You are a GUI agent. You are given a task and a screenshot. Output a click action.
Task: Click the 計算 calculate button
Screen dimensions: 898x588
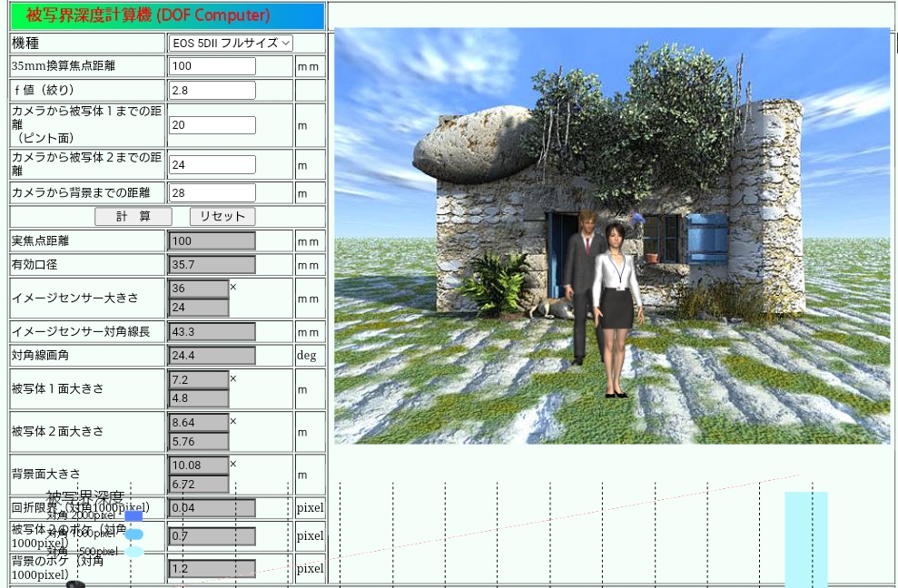[133, 216]
